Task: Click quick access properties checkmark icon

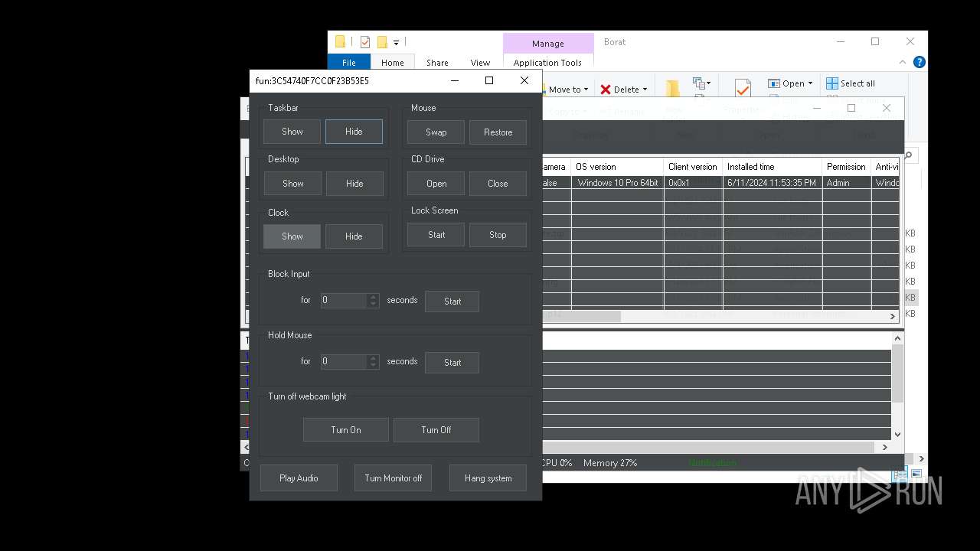Action: (365, 42)
